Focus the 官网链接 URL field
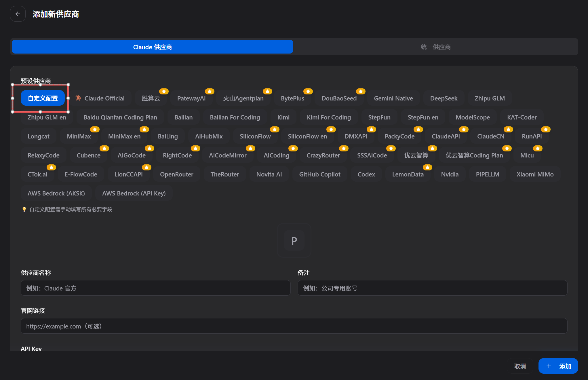 pyautogui.click(x=294, y=326)
